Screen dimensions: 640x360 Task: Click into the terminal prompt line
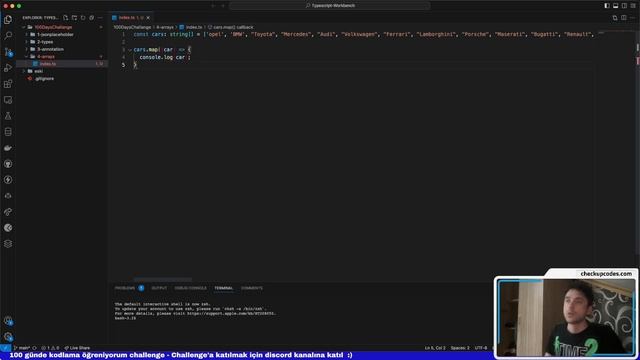tap(125, 318)
